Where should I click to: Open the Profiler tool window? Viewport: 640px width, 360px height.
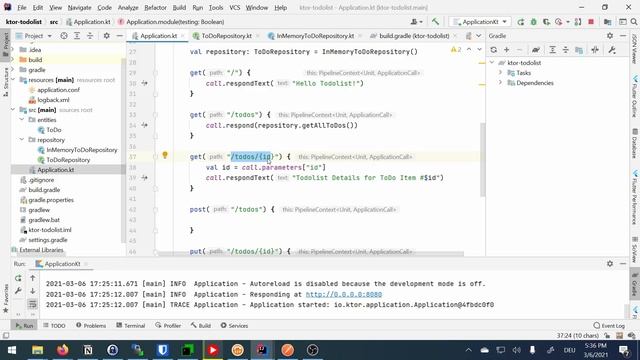tap(168, 325)
